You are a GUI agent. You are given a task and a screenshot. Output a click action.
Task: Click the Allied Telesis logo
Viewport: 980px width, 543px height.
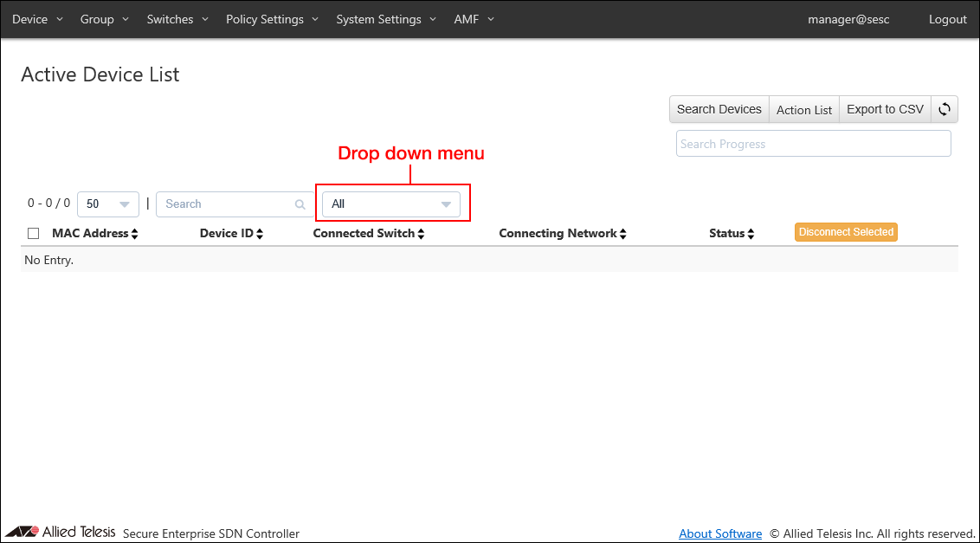click(61, 532)
